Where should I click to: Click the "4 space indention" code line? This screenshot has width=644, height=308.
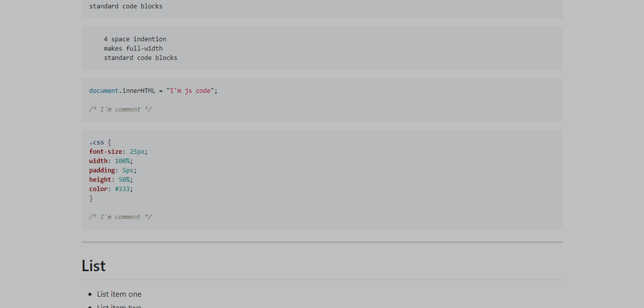135,39
